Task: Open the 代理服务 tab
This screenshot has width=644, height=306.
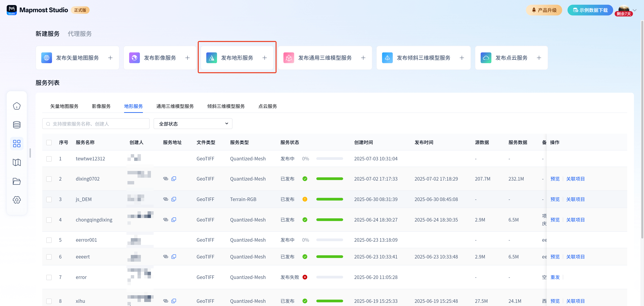Action: pos(80,34)
